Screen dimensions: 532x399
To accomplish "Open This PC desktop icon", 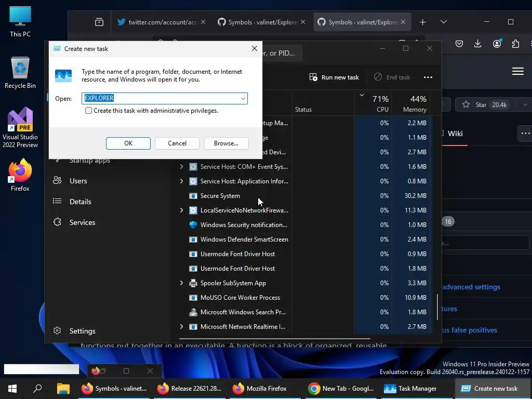I will click(x=20, y=22).
